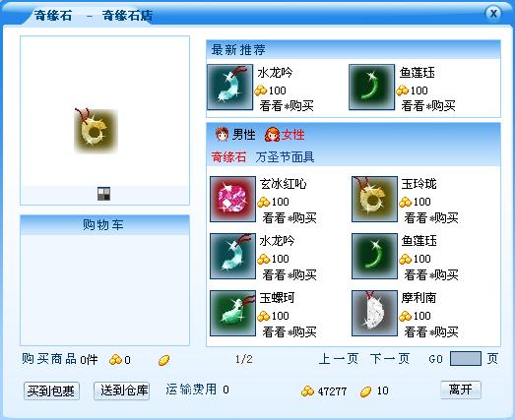
Task: Click the 水龙吟 icon in the item list
Action: coord(232,257)
